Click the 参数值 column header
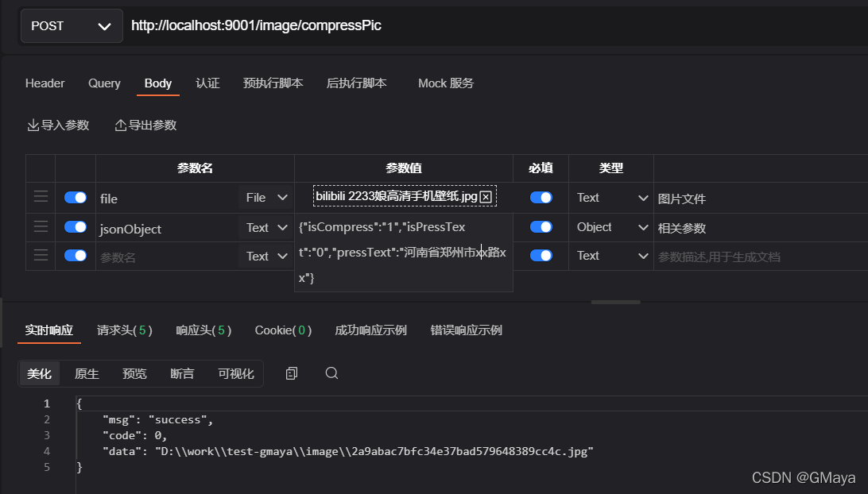Viewport: 868px width, 494px height. pos(404,168)
